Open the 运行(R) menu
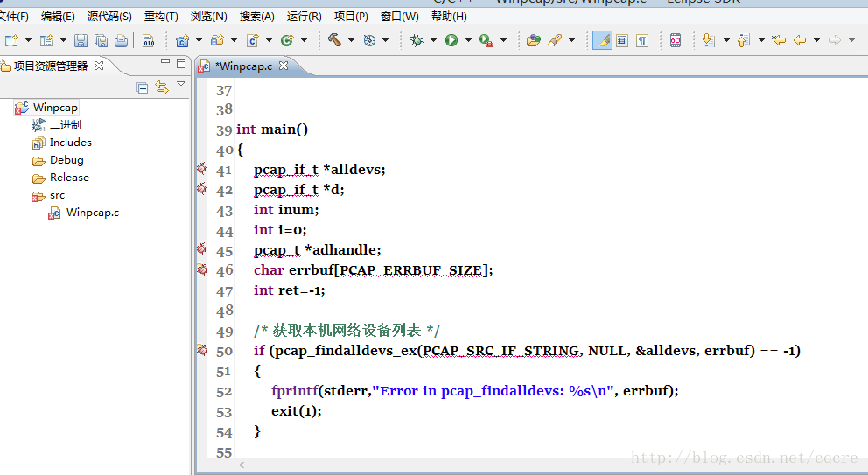The image size is (868, 475). tap(304, 16)
